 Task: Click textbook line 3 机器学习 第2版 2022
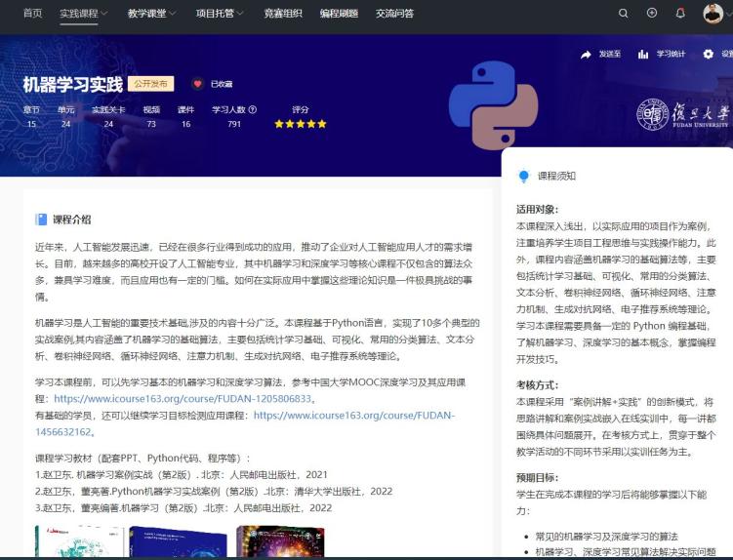(x=183, y=508)
